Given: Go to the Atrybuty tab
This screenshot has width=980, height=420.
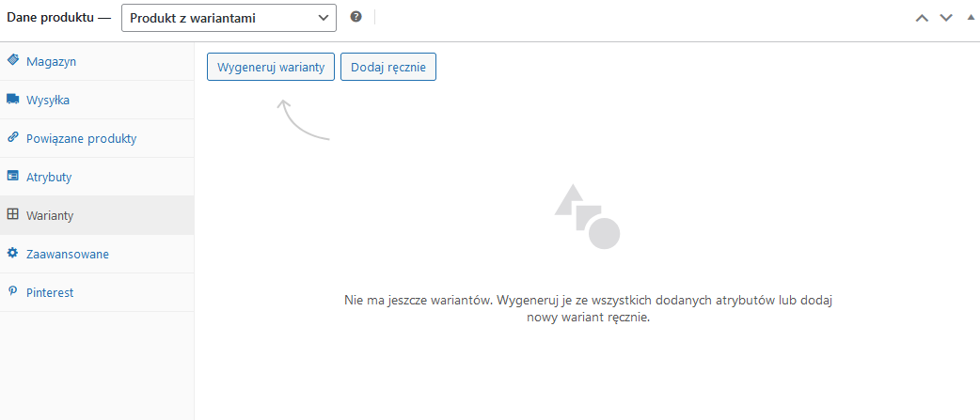Looking at the screenshot, I should 97,177.
